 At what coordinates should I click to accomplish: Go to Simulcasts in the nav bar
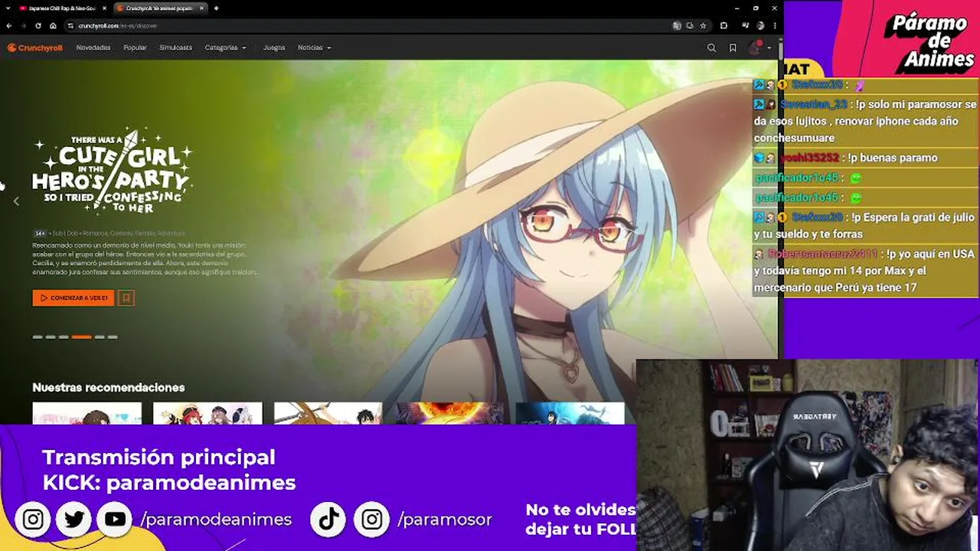pos(175,47)
